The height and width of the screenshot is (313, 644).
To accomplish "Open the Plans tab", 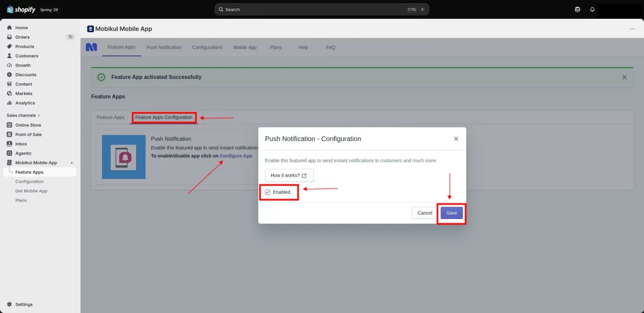I will point(275,47).
